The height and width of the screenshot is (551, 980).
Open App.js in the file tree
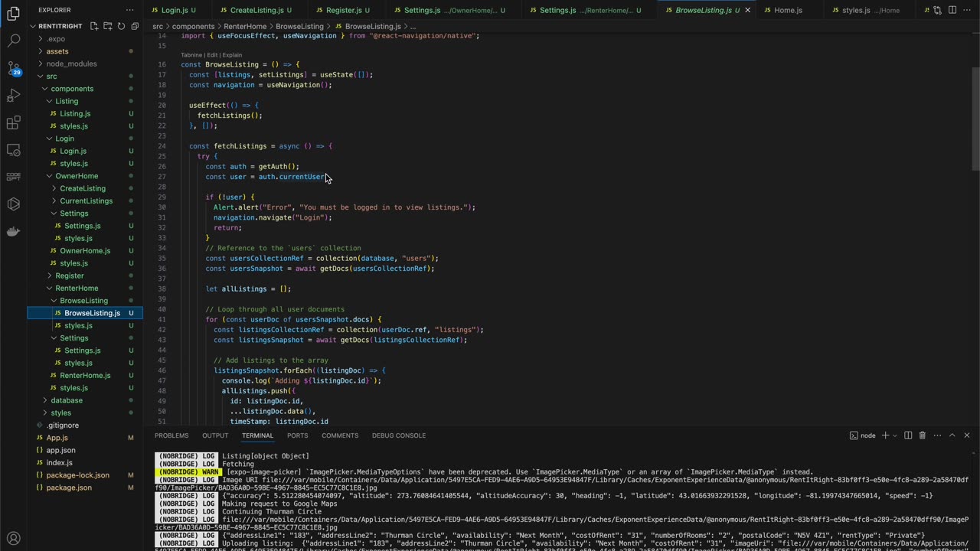84,438
